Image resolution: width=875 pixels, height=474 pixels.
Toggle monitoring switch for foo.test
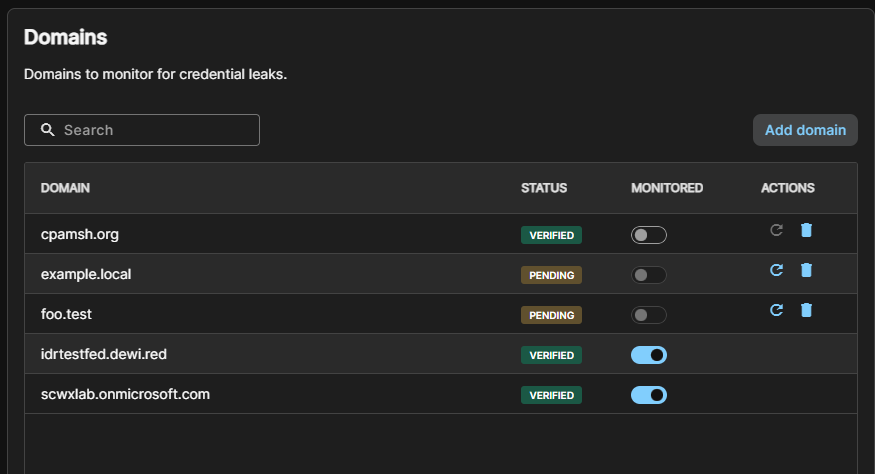coord(648,315)
